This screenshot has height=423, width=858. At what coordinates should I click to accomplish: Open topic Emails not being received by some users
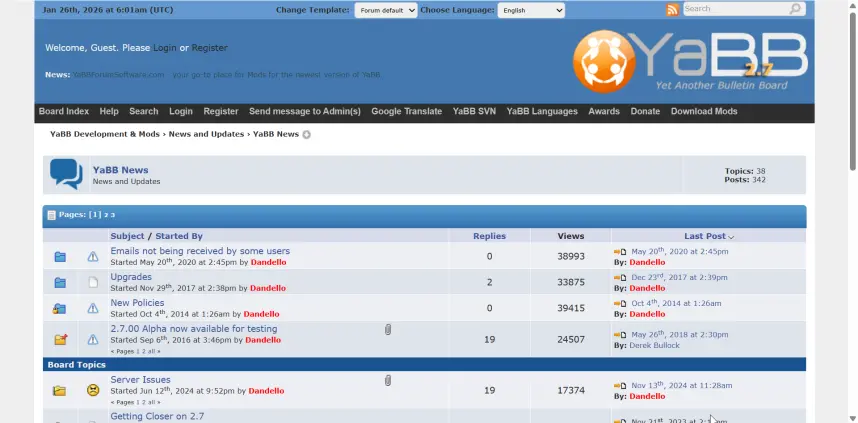(200, 251)
